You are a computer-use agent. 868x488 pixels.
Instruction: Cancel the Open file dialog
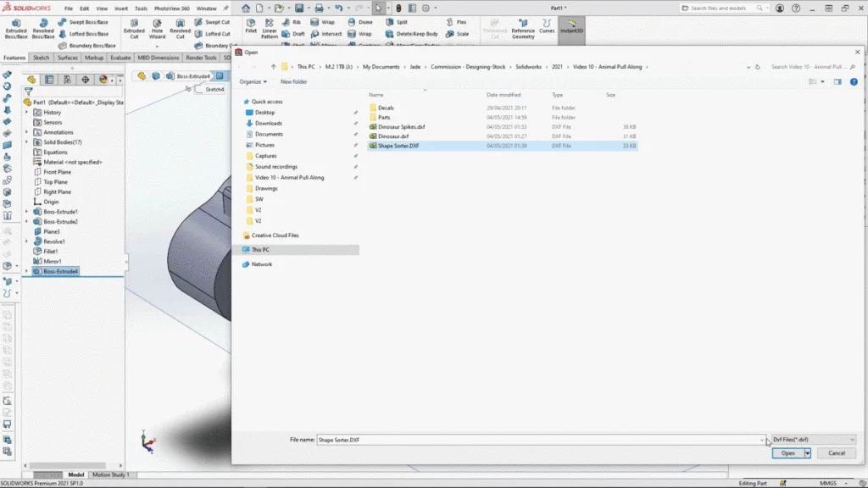[x=836, y=453]
